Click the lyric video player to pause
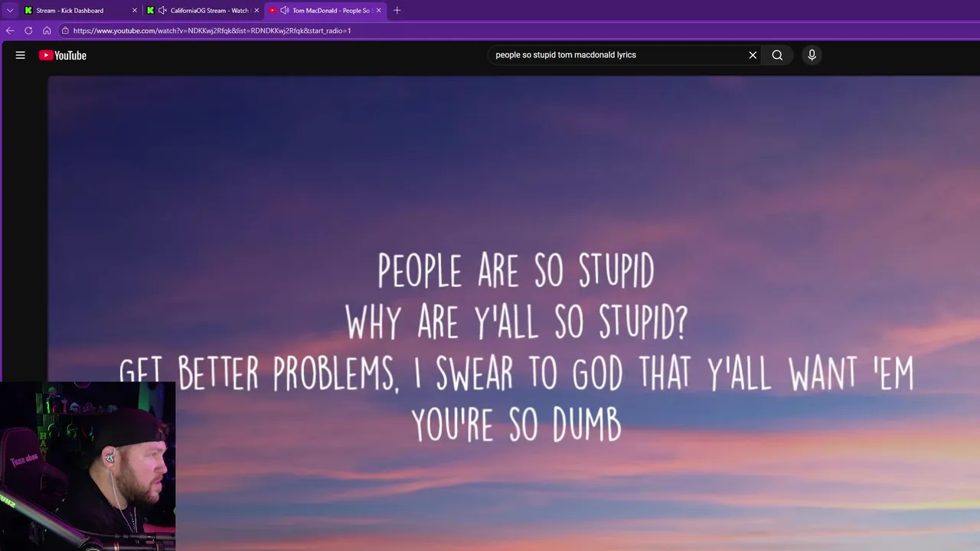The height and width of the screenshot is (551, 980). pos(514,314)
